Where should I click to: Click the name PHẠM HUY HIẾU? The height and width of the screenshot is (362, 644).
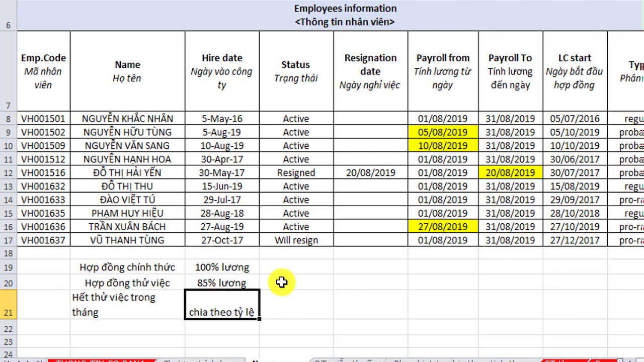click(x=127, y=213)
